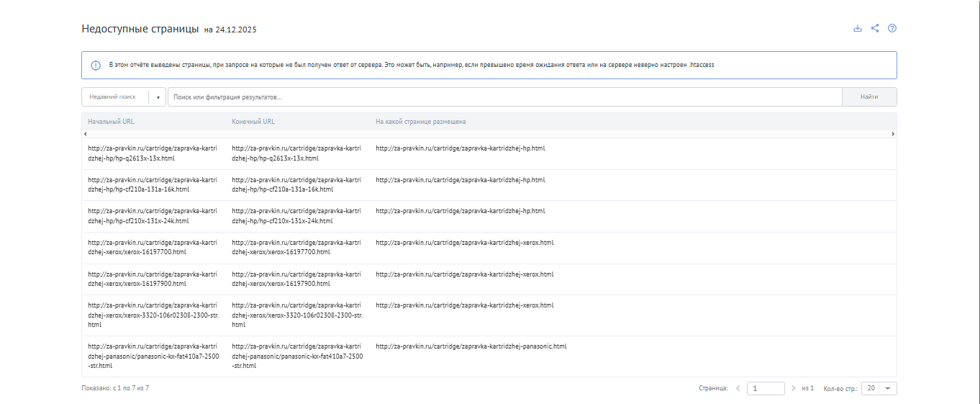The height and width of the screenshot is (404, 980).
Task: Click the share report icon
Action: pyautogui.click(x=875, y=29)
